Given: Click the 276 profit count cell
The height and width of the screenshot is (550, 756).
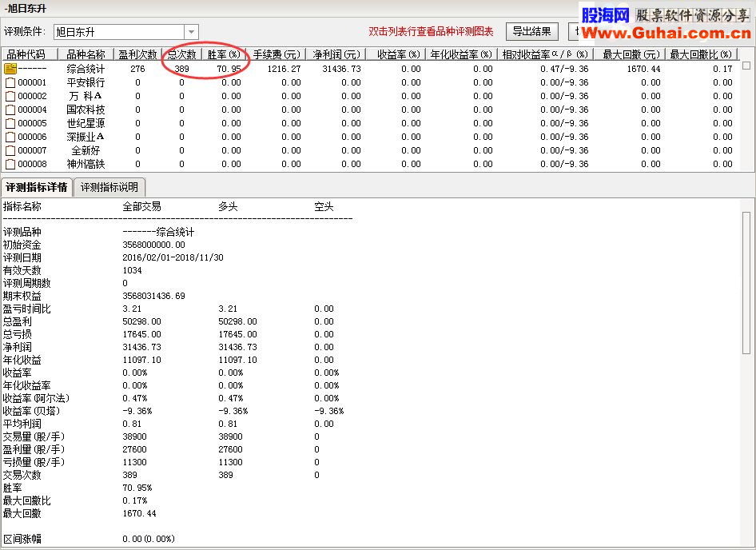Looking at the screenshot, I should click(x=137, y=69).
